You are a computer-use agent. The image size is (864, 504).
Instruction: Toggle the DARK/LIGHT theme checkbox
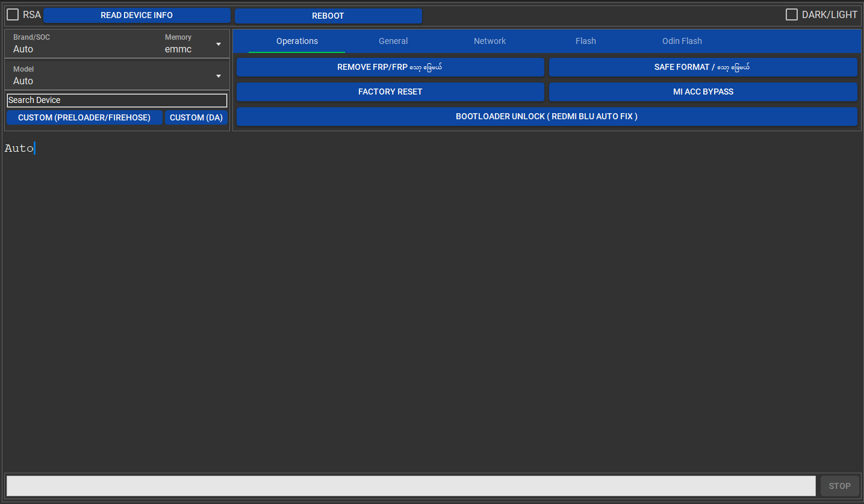tap(791, 14)
